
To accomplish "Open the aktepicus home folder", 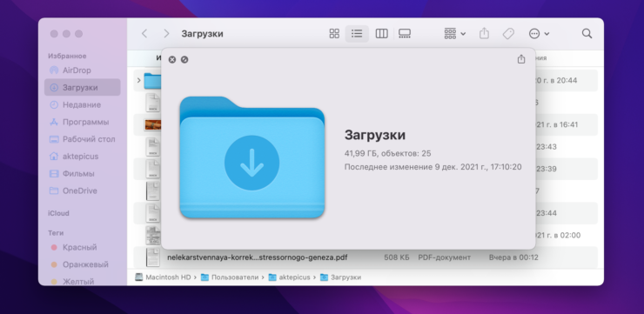I will 82,157.
